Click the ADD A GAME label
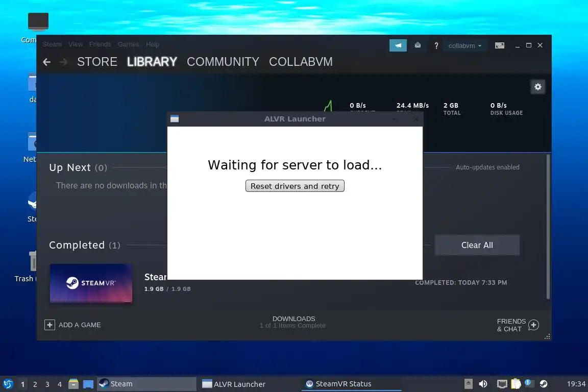This screenshot has width=588, height=392. [80, 325]
